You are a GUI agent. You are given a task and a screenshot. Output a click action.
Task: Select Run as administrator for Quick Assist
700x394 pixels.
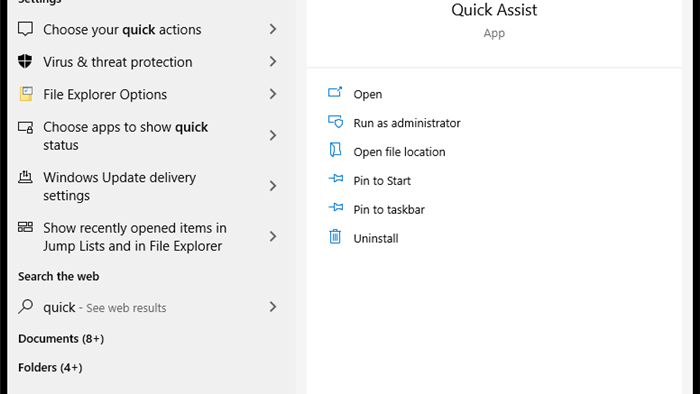[x=407, y=123]
